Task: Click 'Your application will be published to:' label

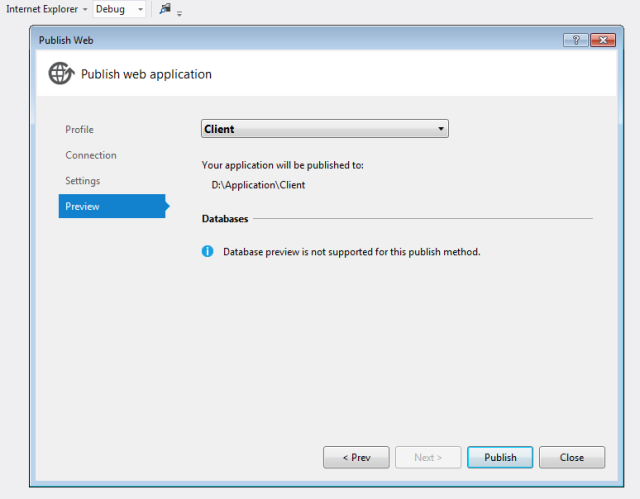Action: pos(282,165)
